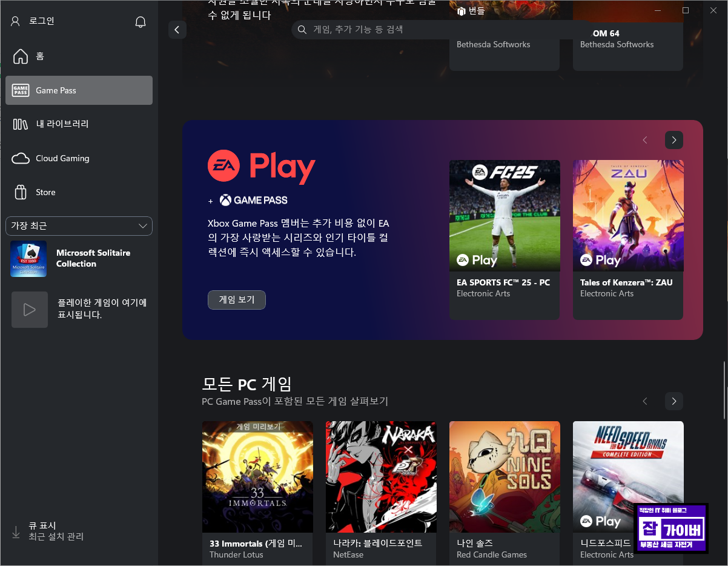Screen dimensions: 728x566
Task: Click the library books icon
Action: (x=21, y=124)
